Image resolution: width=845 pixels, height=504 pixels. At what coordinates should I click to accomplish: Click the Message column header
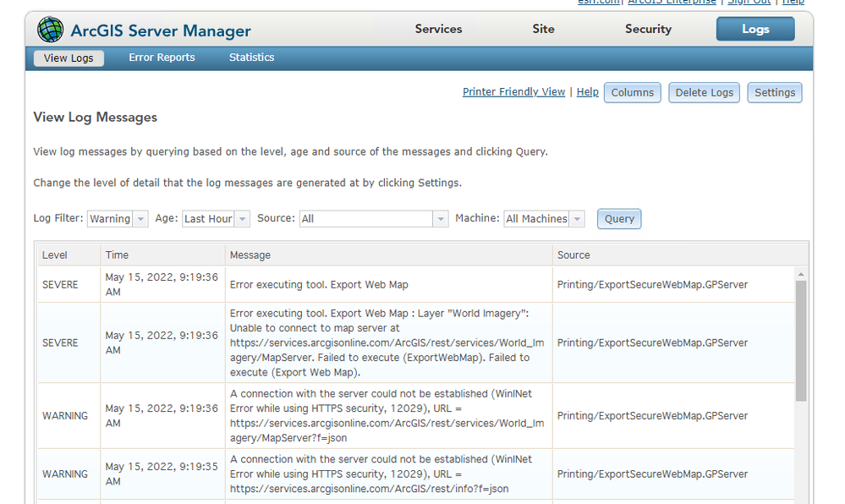click(250, 255)
